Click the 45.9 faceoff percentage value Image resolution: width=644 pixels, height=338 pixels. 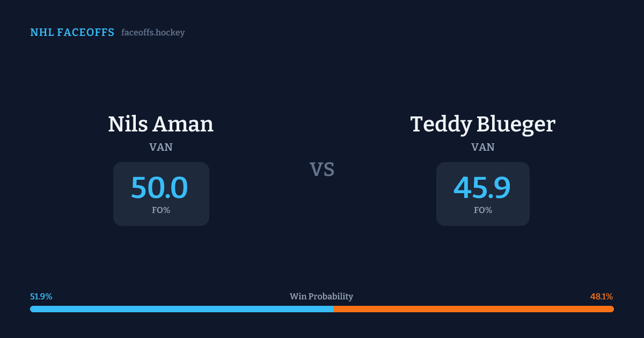pos(482,188)
